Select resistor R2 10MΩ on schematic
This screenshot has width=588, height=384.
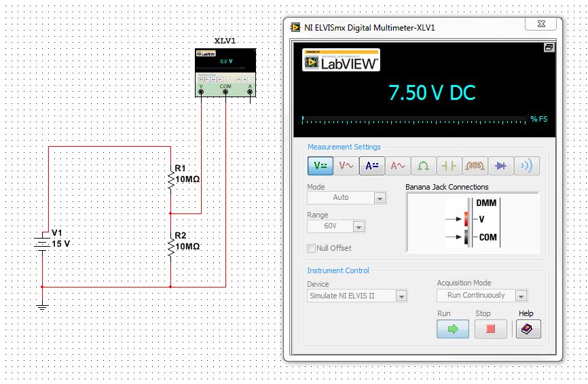(x=171, y=247)
